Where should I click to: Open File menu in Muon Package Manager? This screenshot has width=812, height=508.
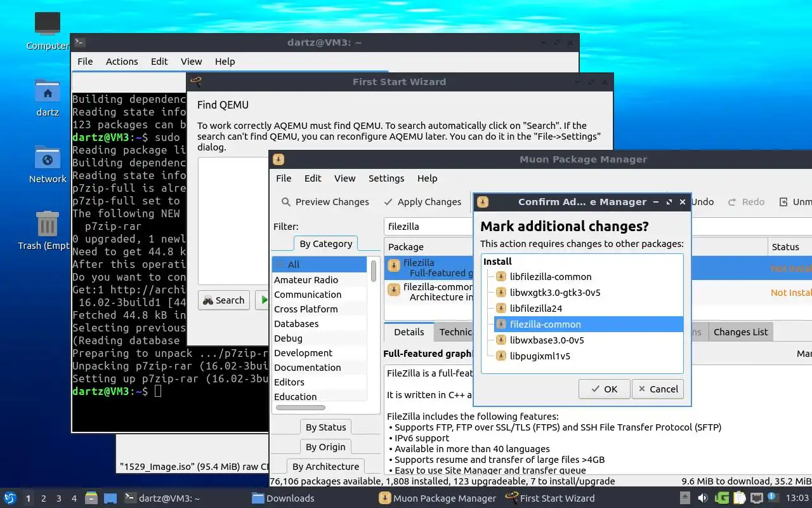click(284, 178)
